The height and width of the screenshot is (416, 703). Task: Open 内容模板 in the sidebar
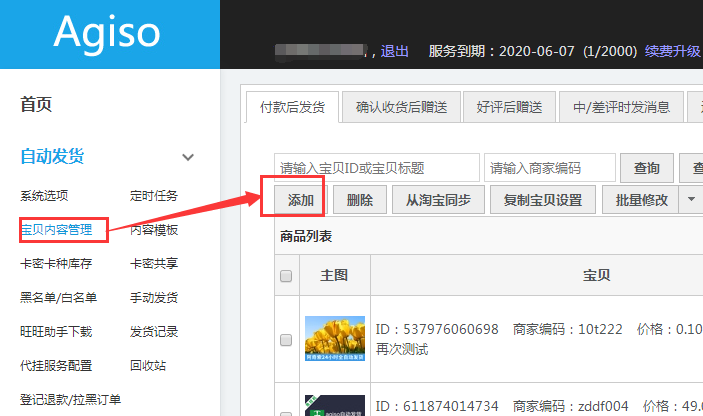click(x=154, y=230)
